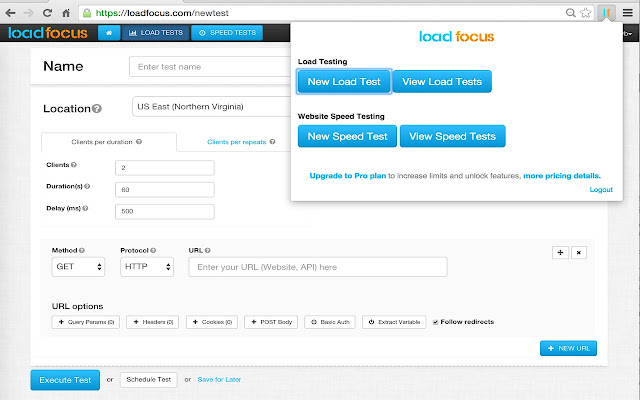Open the SPEED TESTS navbar tab
Viewport: 640px width, 400px height.
tap(227, 33)
